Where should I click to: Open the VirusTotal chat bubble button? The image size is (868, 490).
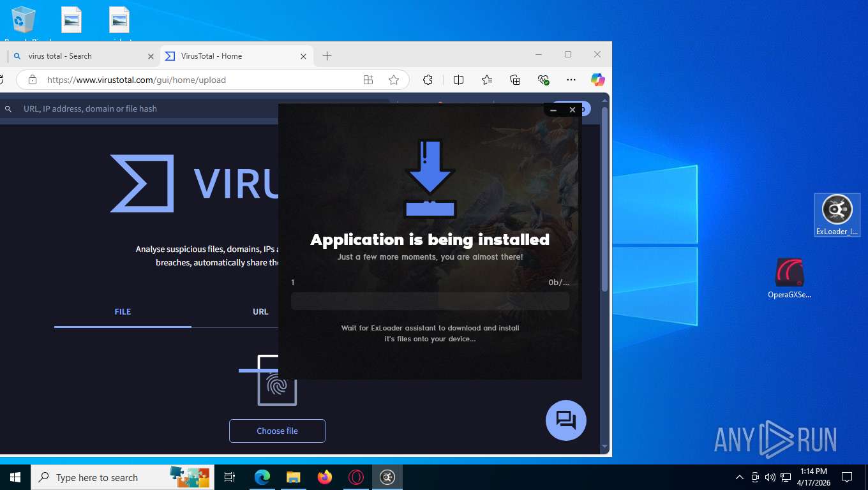click(x=565, y=420)
